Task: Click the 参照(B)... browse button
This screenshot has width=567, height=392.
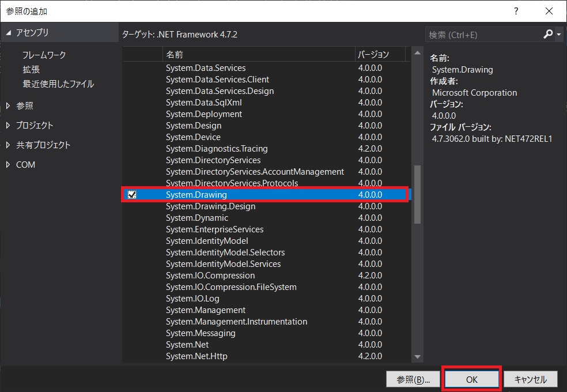Action: point(413,379)
